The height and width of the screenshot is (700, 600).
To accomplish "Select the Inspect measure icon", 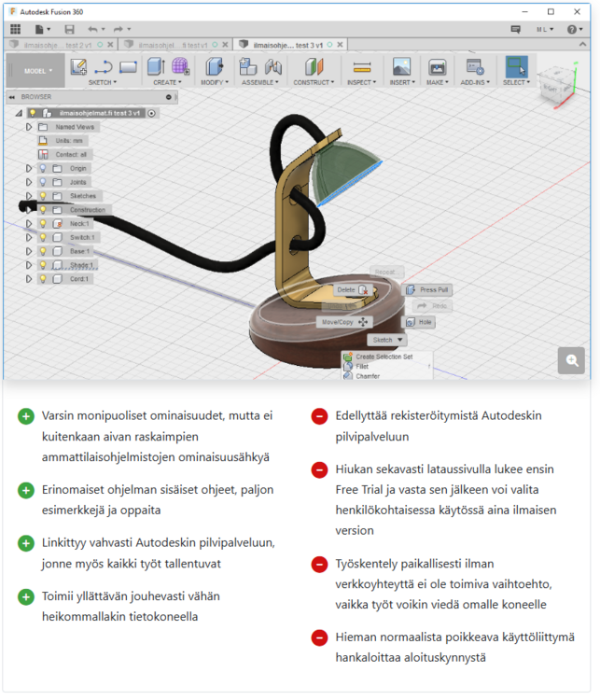I will [362, 67].
